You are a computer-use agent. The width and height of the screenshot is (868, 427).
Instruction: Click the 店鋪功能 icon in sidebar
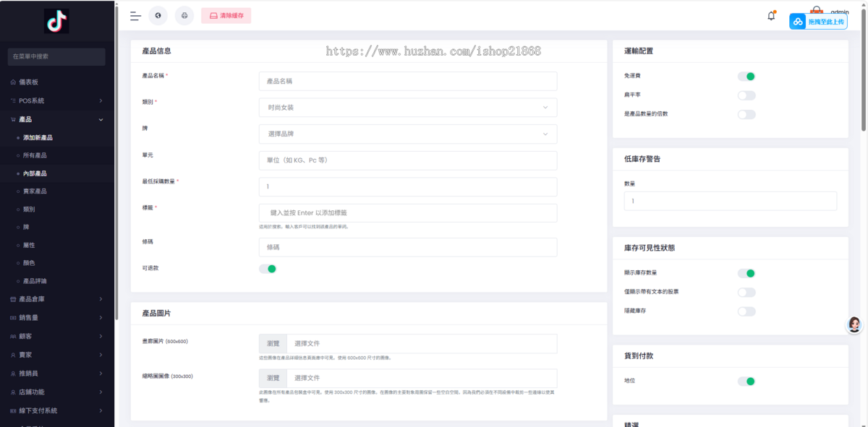(13, 392)
